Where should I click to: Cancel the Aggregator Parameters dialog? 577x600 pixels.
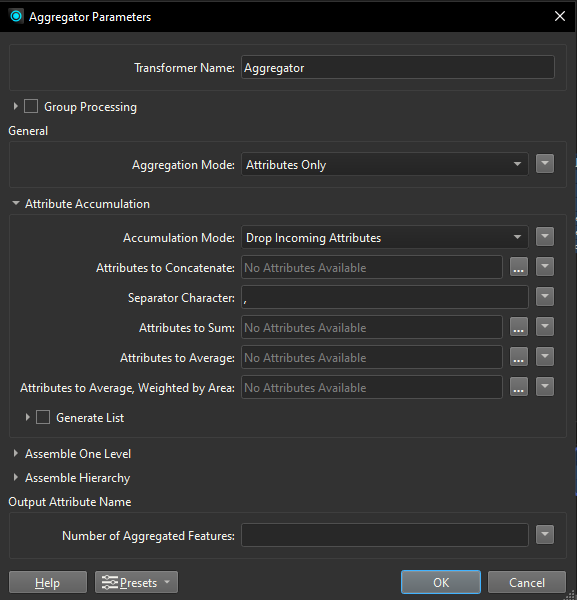526,582
